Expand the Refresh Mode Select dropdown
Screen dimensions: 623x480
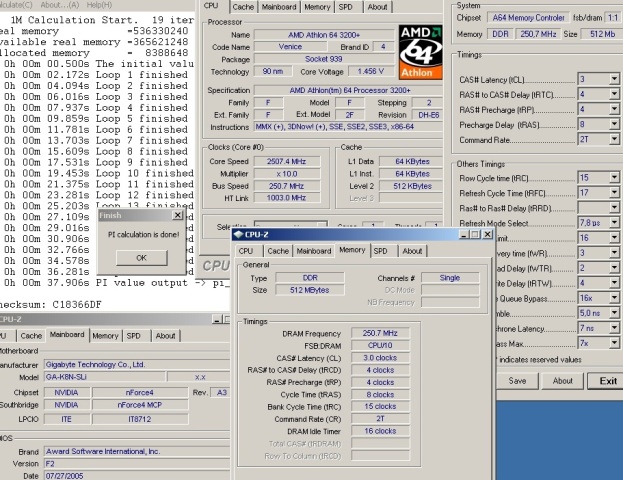click(x=614, y=223)
